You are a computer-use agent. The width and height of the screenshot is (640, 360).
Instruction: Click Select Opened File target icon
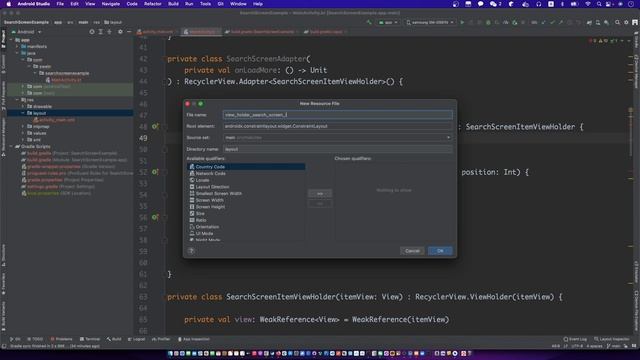point(92,31)
